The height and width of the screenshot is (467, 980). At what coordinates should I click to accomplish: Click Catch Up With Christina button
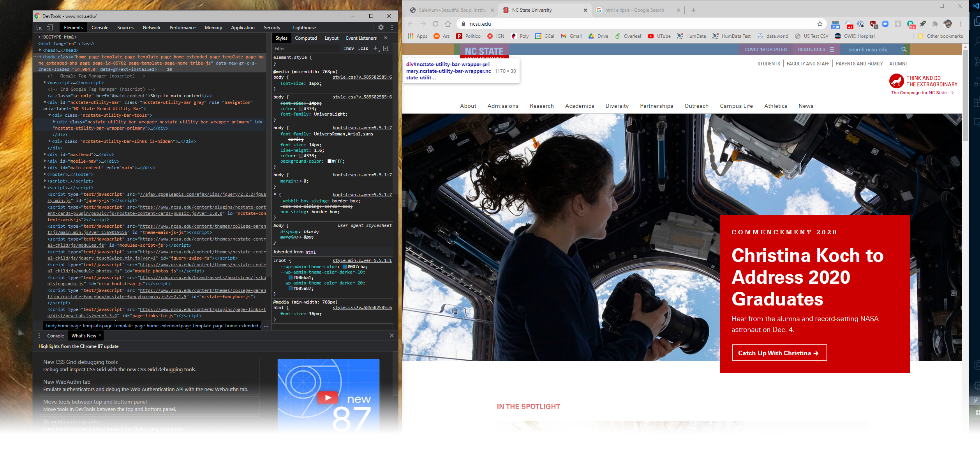click(x=779, y=353)
